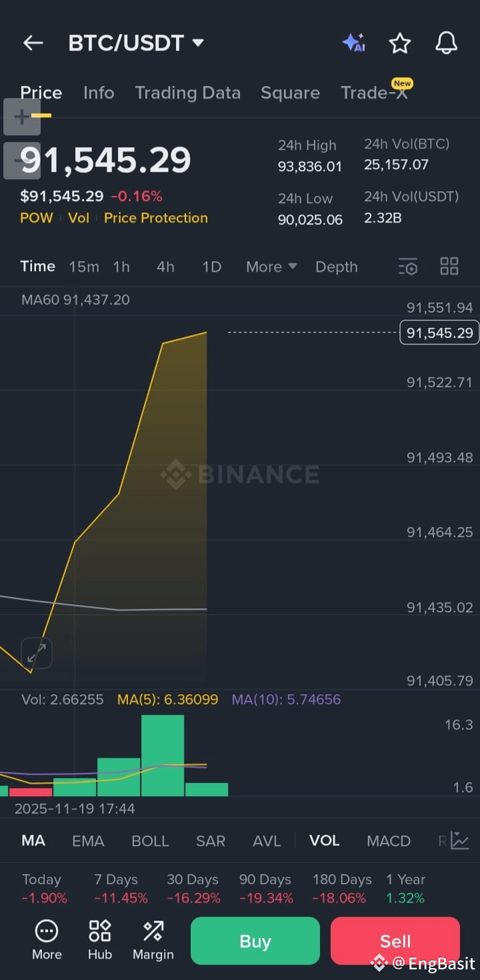480x980 pixels.
Task: Zoom out with minus overlay button
Action: pyautogui.click(x=22, y=161)
